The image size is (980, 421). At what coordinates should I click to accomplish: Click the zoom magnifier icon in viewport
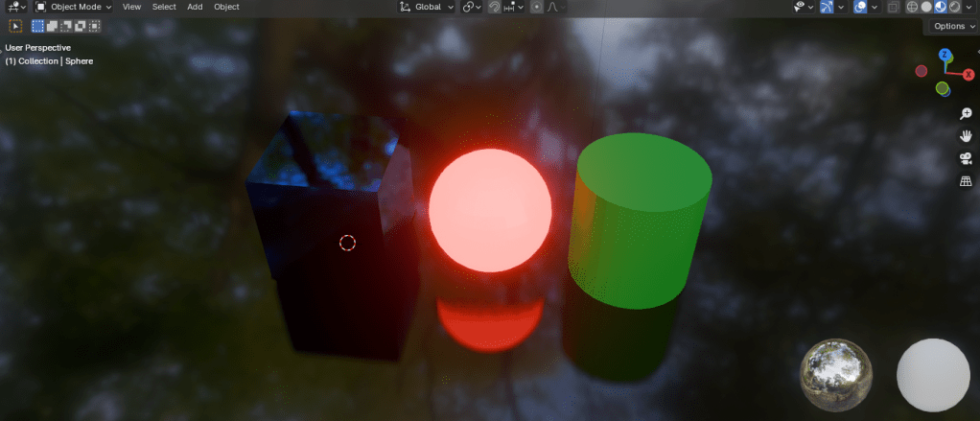click(967, 113)
